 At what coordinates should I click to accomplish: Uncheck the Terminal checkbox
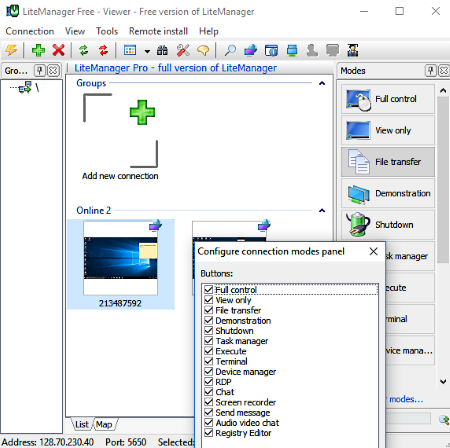coord(209,361)
